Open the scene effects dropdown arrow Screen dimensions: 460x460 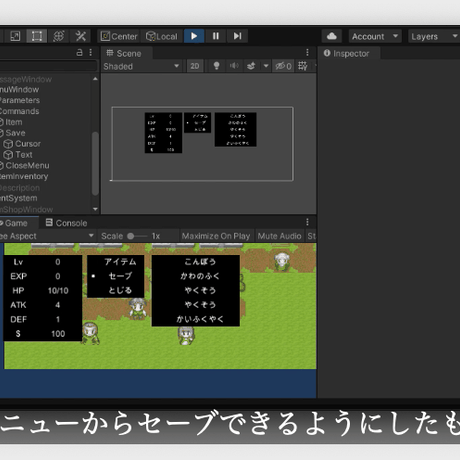266,66
